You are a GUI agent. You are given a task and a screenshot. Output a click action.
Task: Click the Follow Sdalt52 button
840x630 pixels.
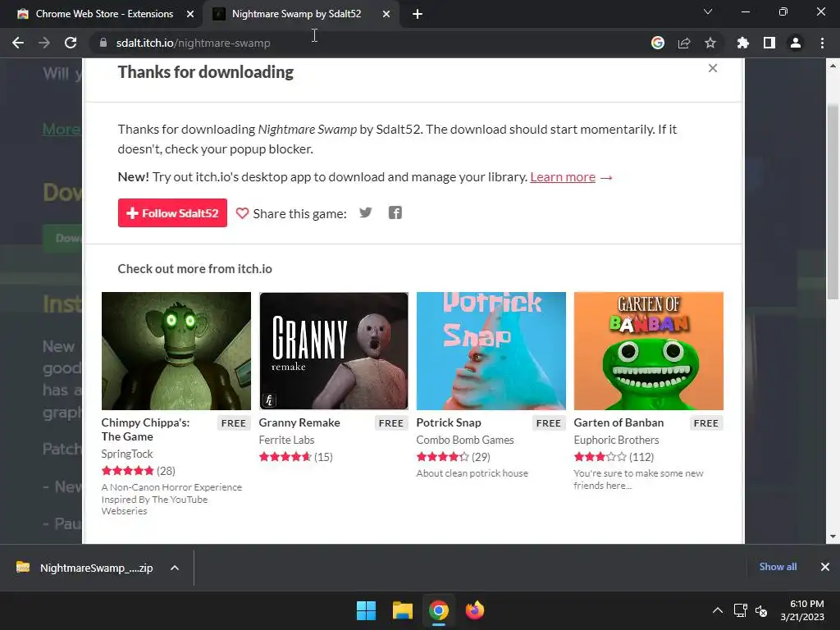pos(172,212)
